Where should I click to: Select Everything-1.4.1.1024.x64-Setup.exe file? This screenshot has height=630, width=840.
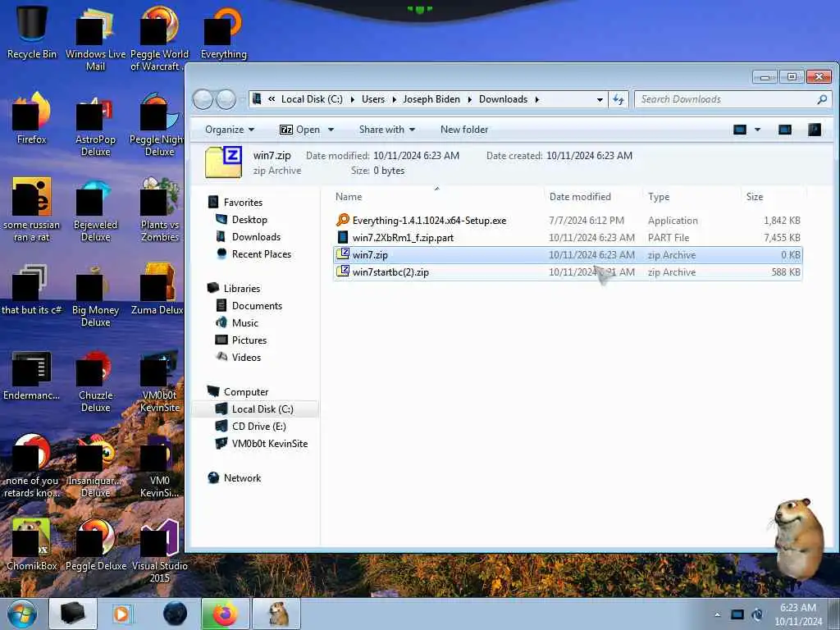click(568, 220)
